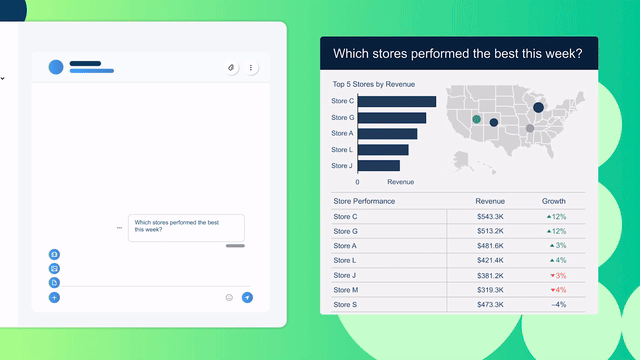The height and width of the screenshot is (360, 640).
Task: Click the file document attachment icon
Action: tap(54, 282)
